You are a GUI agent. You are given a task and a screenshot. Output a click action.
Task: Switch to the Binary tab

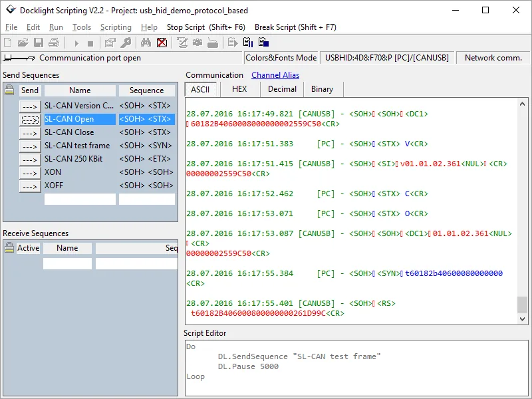(323, 89)
